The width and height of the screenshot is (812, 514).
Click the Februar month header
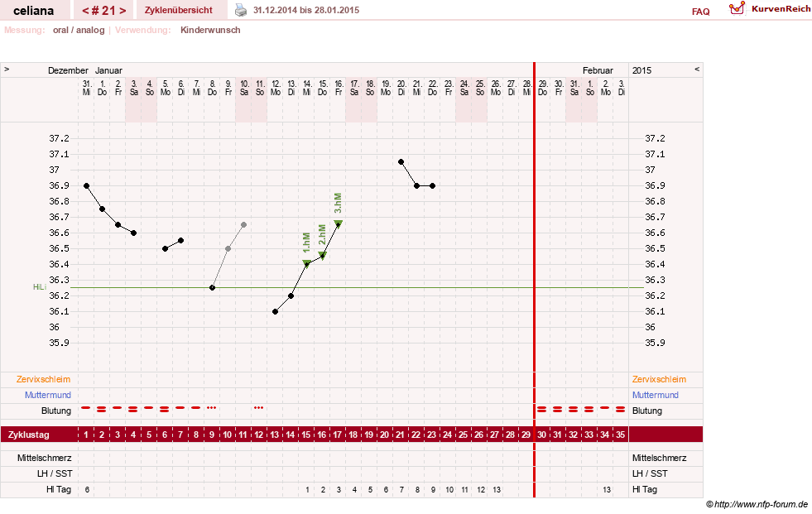pyautogui.click(x=598, y=70)
